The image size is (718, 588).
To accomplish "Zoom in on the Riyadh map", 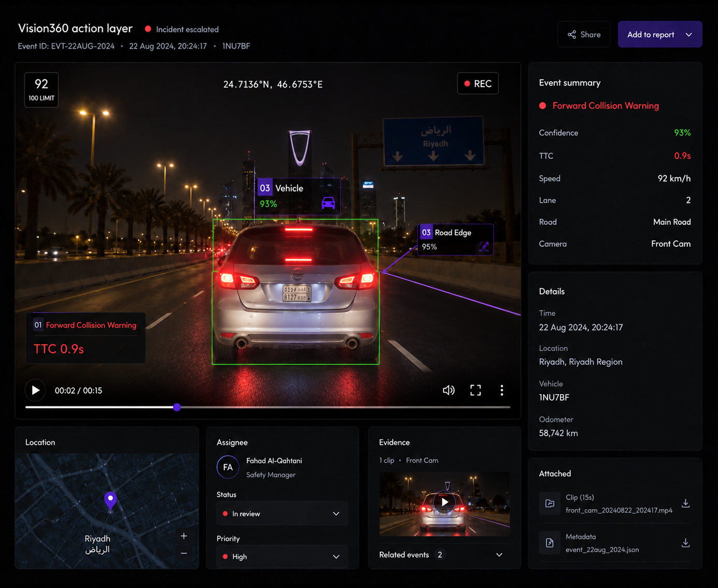I will click(184, 536).
